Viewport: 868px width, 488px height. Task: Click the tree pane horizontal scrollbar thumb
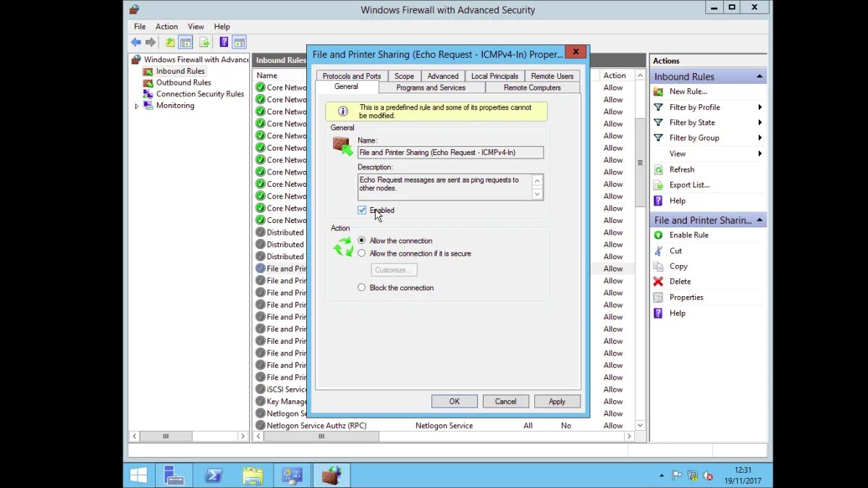click(166, 437)
